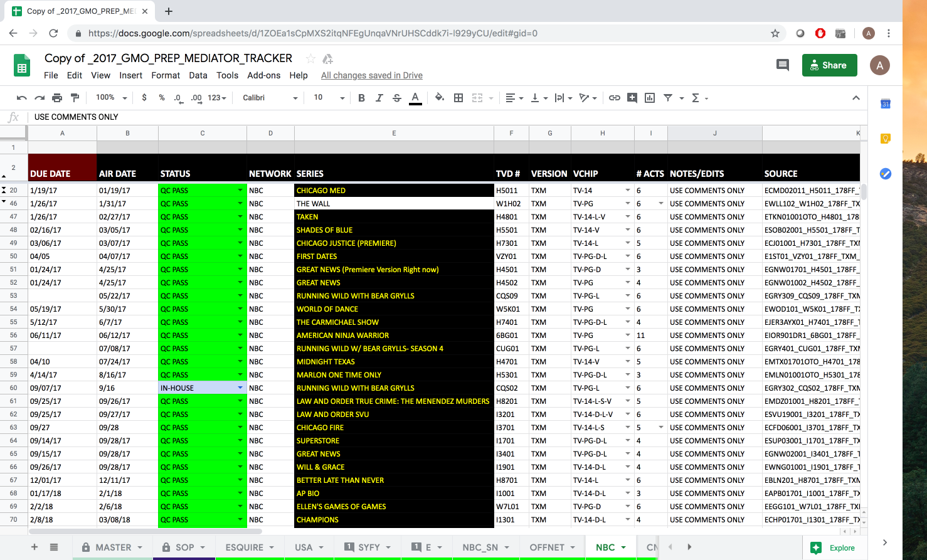Click the green Share button
The image size is (927, 560).
(829, 65)
